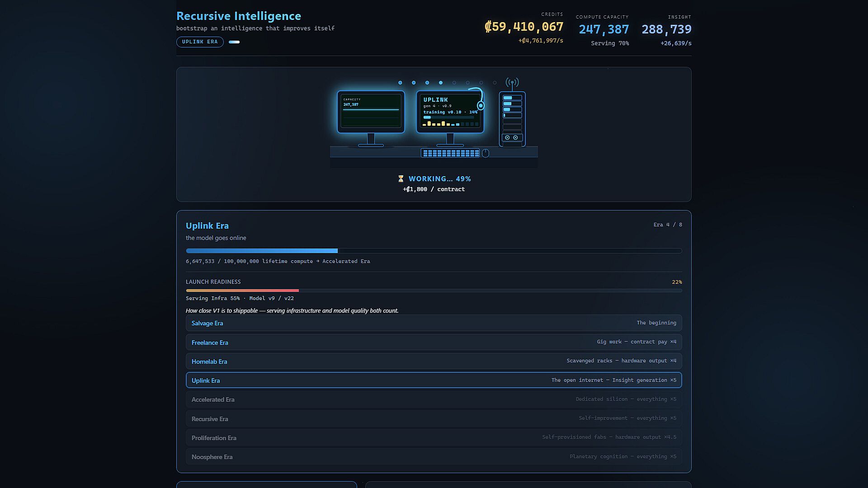Click the UPLINK training monitor screen
Viewport: 868px width, 488px height.
click(450, 112)
